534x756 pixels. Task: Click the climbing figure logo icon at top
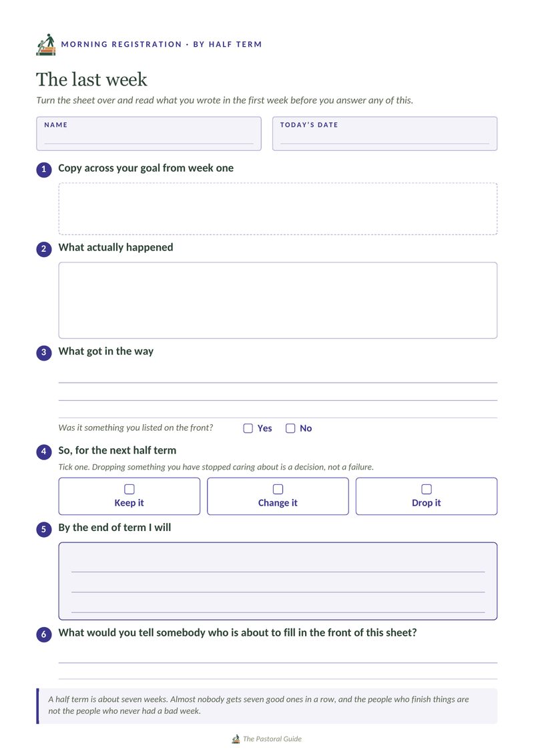click(x=46, y=44)
